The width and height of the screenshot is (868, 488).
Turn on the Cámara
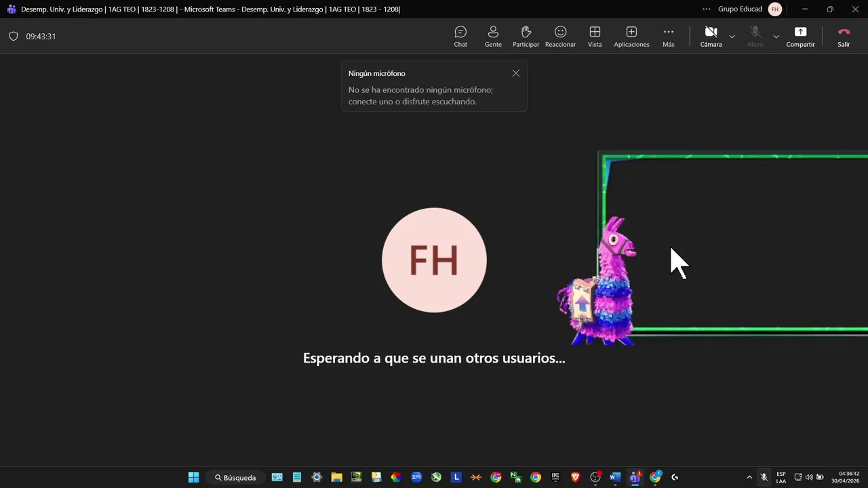coord(711,36)
